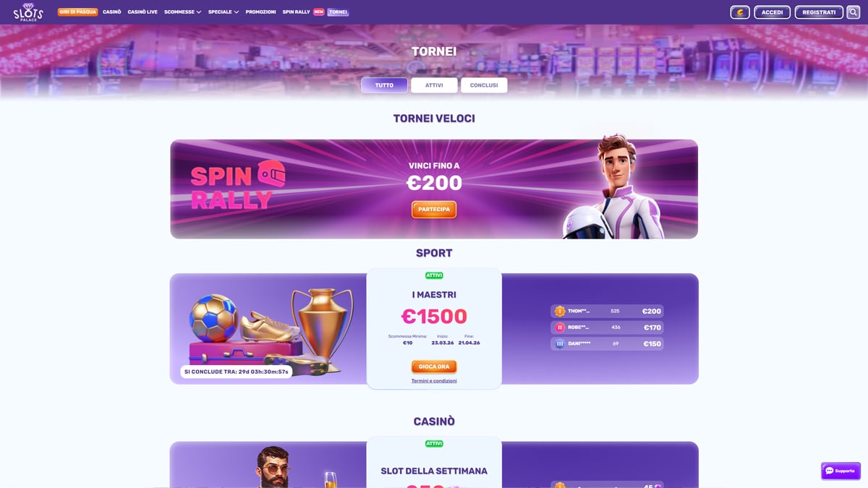
Task: Click third place medal for DANI player
Action: pyautogui.click(x=559, y=344)
